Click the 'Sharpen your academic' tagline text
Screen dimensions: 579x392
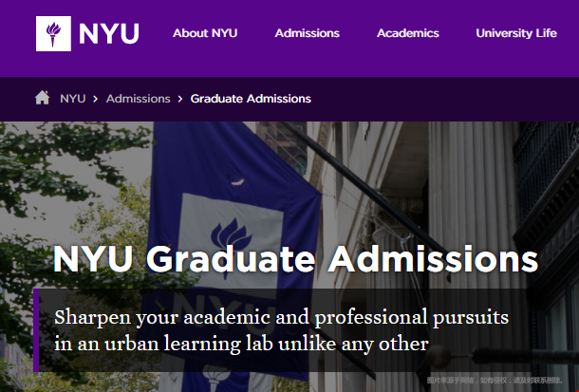coord(281,330)
